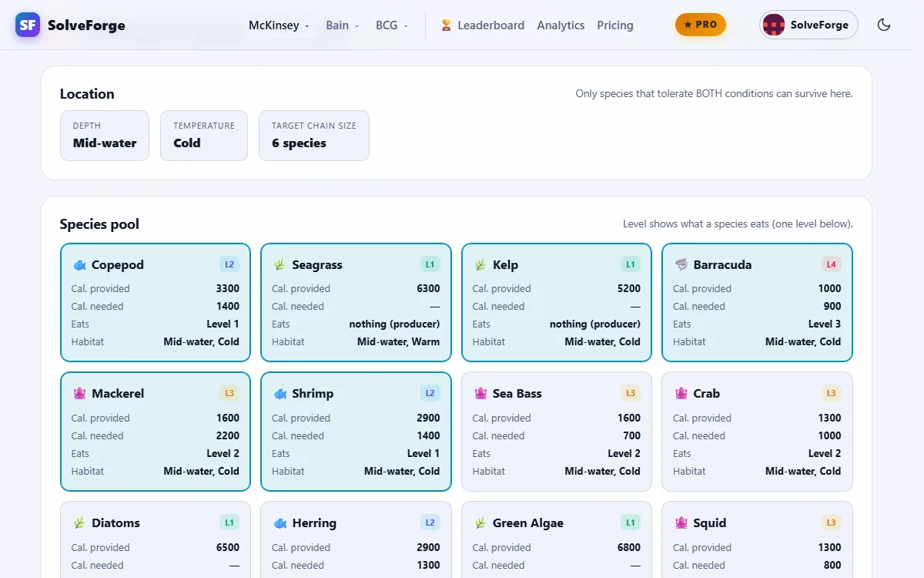
Task: Click the Mackerel octopus icon
Action: coord(79,393)
